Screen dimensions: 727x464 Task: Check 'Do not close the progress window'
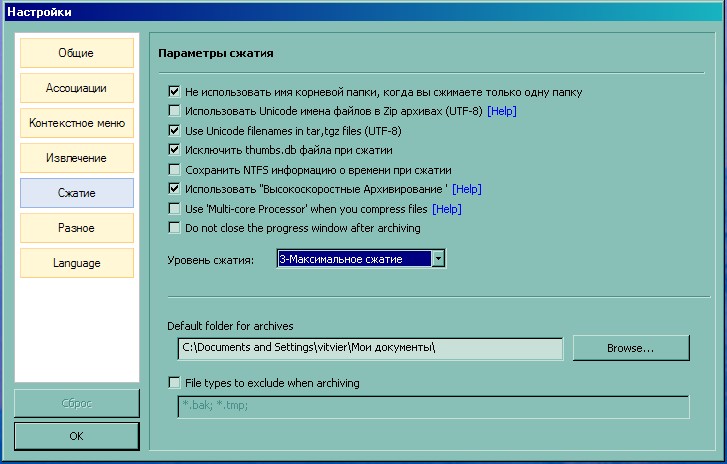[x=174, y=228]
